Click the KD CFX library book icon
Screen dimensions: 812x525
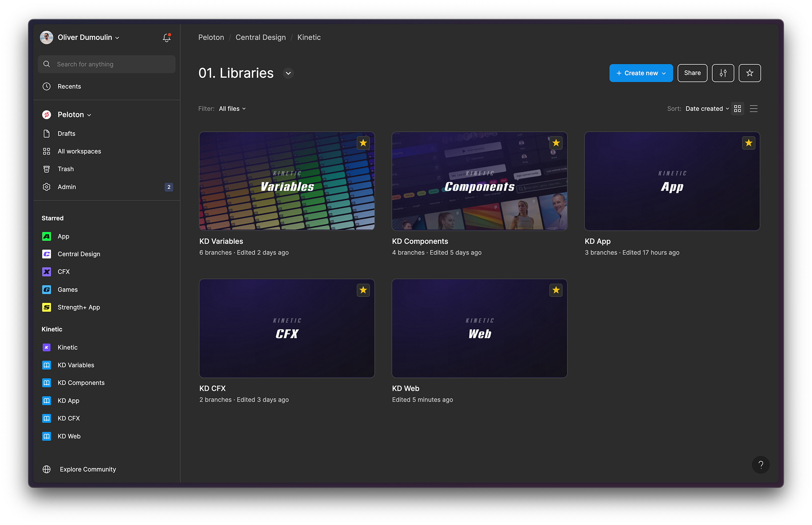pos(47,418)
